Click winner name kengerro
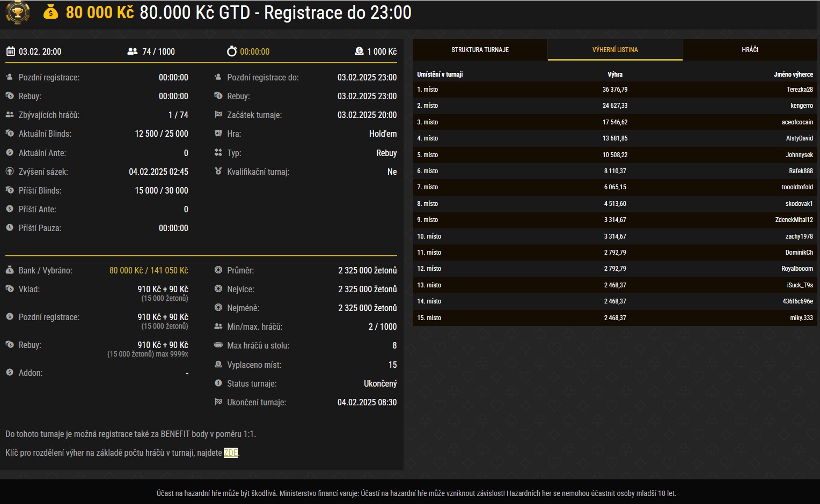The height and width of the screenshot is (504, 820). (802, 106)
